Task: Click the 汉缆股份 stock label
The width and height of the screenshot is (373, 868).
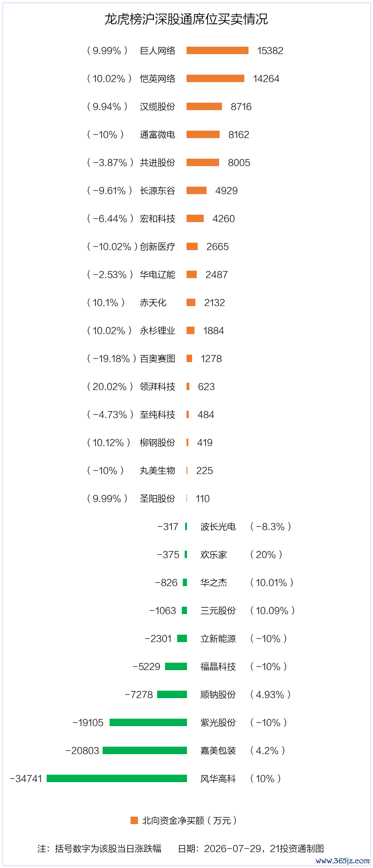Action: [158, 106]
